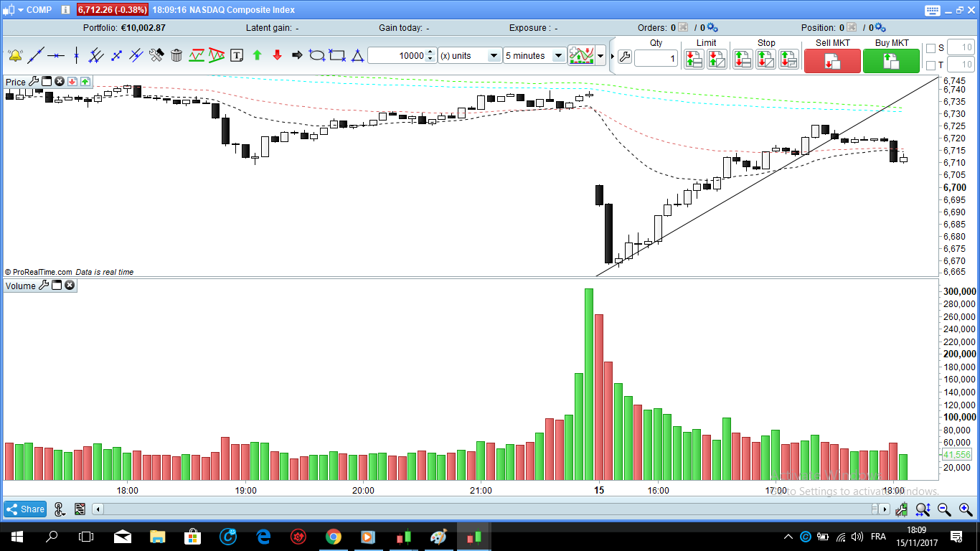Close the Volume panel with X icon

(70, 286)
